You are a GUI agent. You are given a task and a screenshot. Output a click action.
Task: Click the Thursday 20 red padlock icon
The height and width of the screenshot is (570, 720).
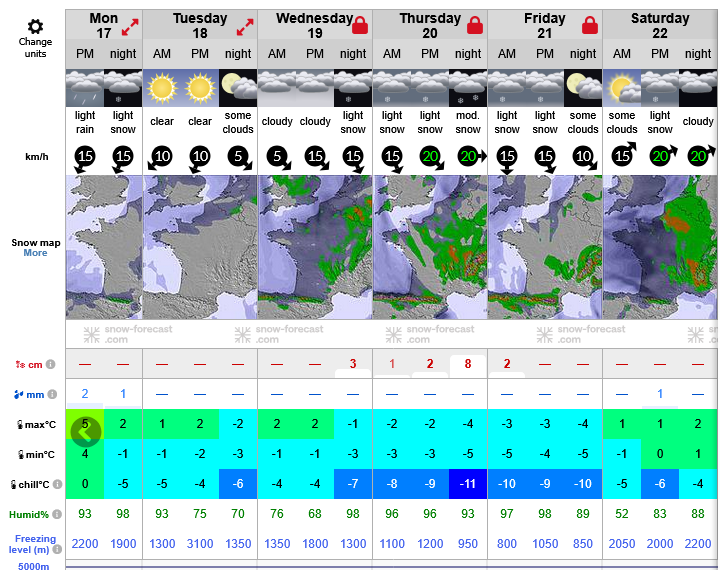[x=475, y=25]
